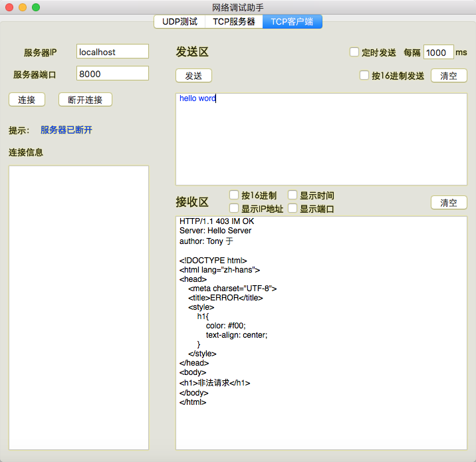Click the empty 连接信息 list box
The image size is (476, 462).
(x=78, y=307)
